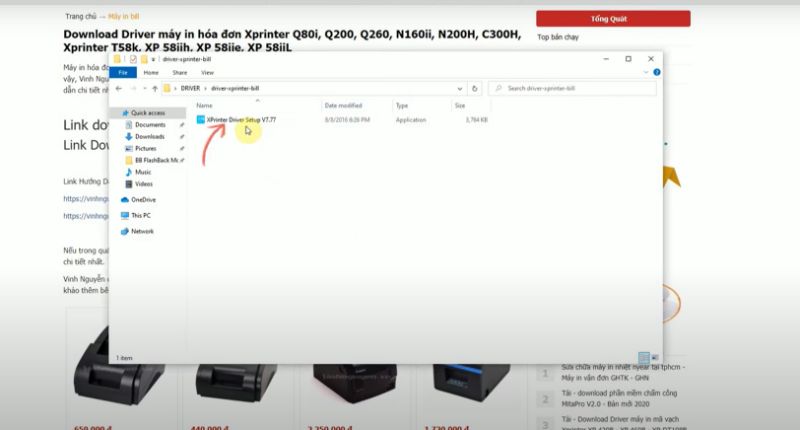Switch to Details view icon in status bar

642,357
